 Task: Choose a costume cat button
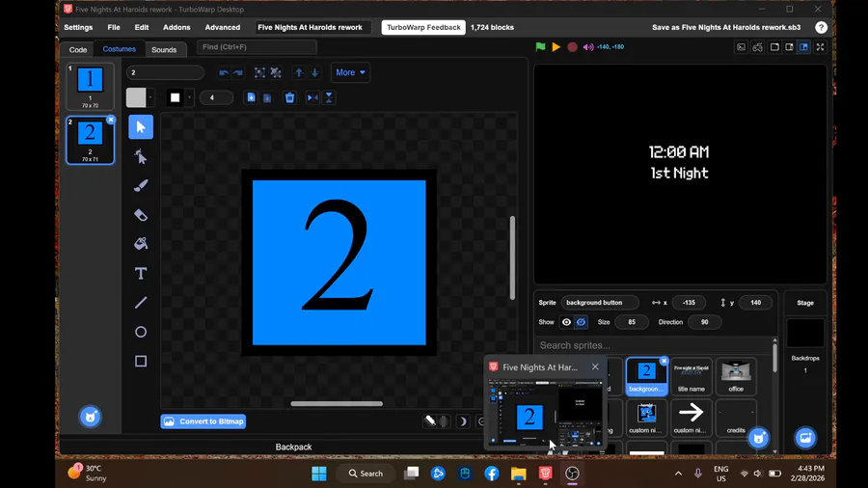point(91,416)
